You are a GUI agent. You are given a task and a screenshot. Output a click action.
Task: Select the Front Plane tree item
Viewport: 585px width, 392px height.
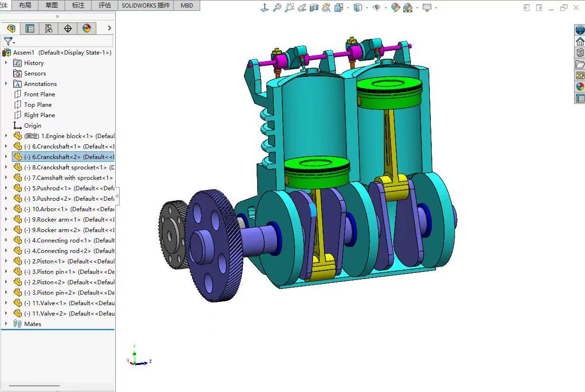tap(39, 94)
